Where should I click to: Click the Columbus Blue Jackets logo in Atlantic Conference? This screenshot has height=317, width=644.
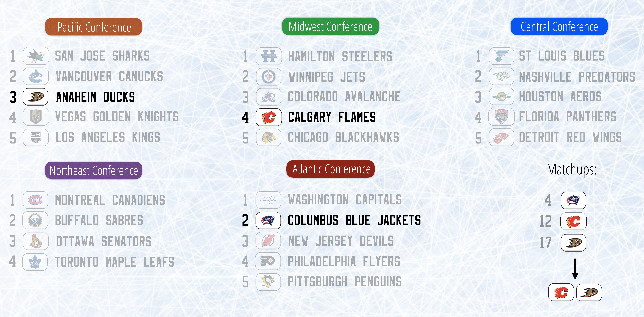tap(268, 221)
